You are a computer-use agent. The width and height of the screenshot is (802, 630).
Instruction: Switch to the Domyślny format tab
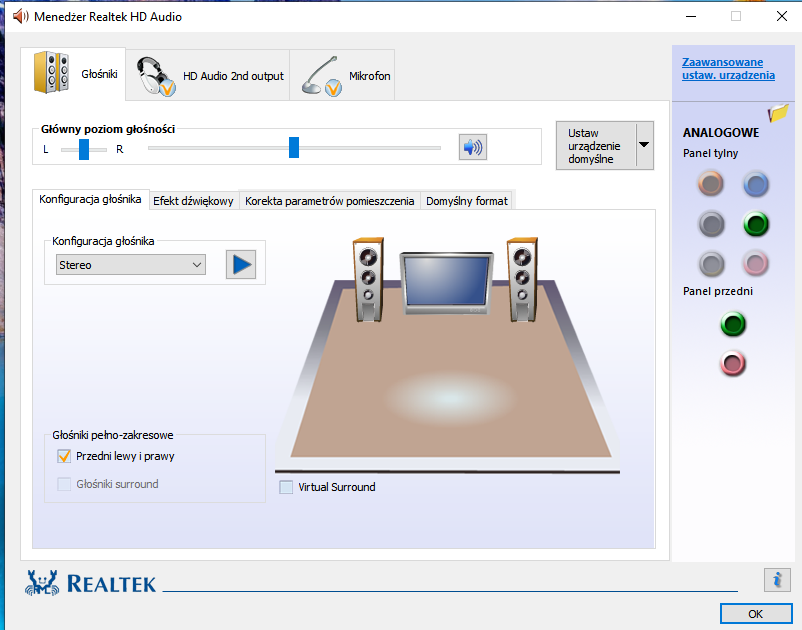467,201
